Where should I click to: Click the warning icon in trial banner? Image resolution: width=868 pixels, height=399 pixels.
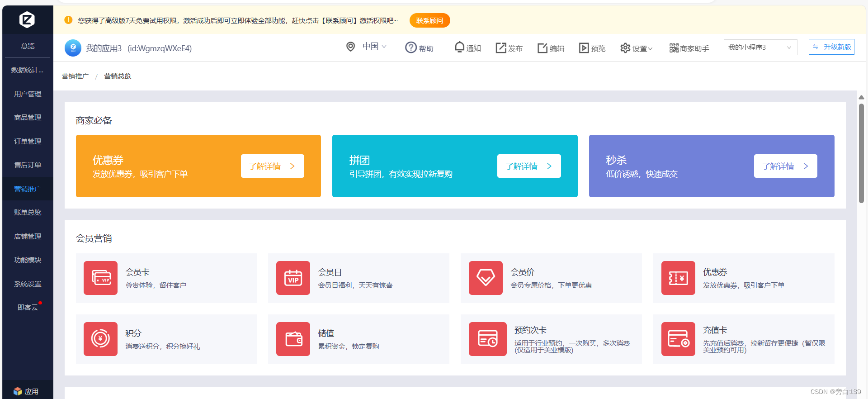pos(68,20)
